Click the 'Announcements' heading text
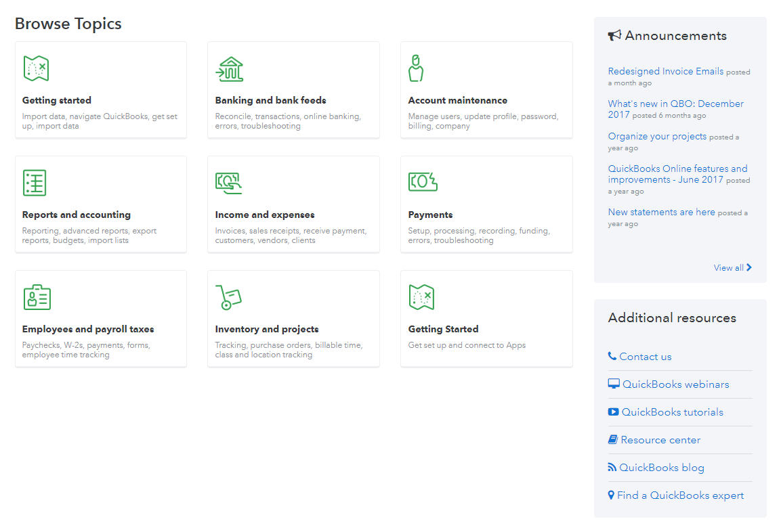Viewport: 781px width, 532px height. point(676,36)
